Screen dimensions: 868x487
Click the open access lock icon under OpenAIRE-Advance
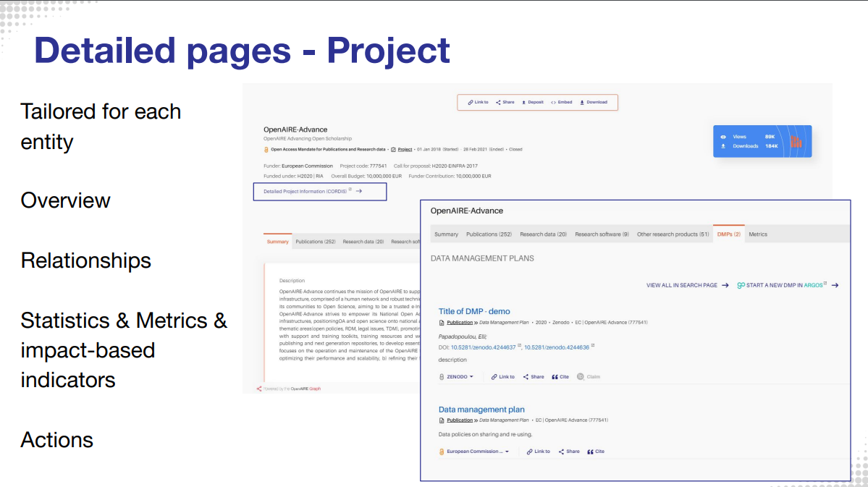(x=266, y=149)
